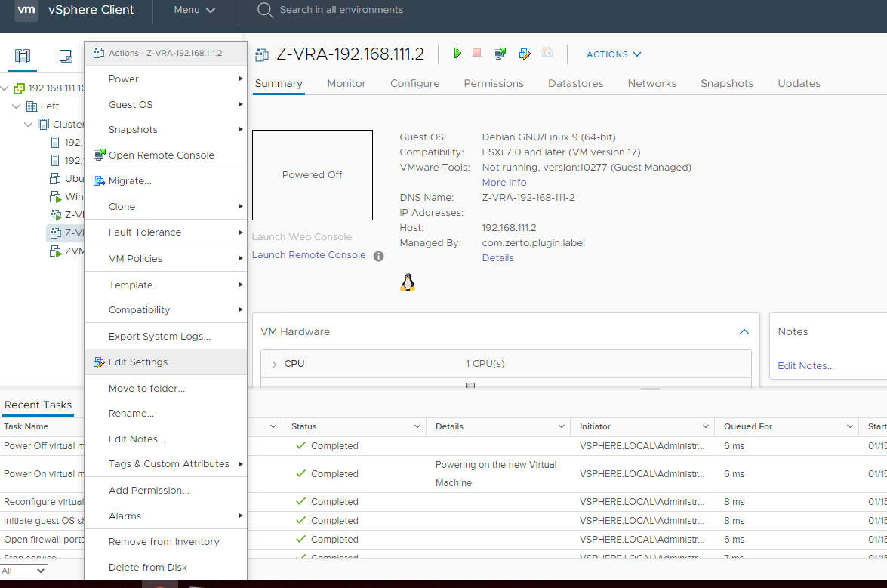
Task: Switch to the Monitor tab
Action: click(x=346, y=83)
